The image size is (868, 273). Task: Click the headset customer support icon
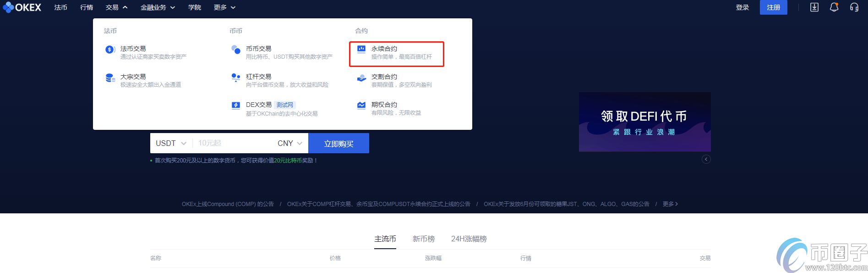tap(854, 7)
